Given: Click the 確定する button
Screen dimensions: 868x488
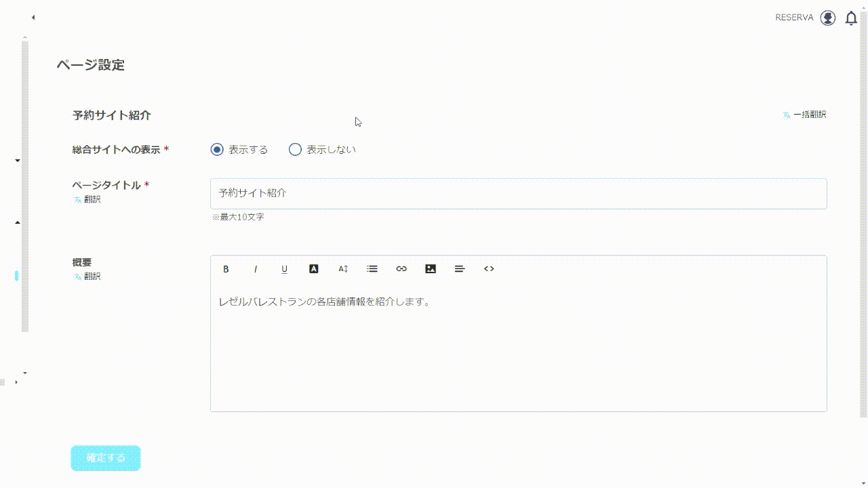Looking at the screenshot, I should [106, 458].
